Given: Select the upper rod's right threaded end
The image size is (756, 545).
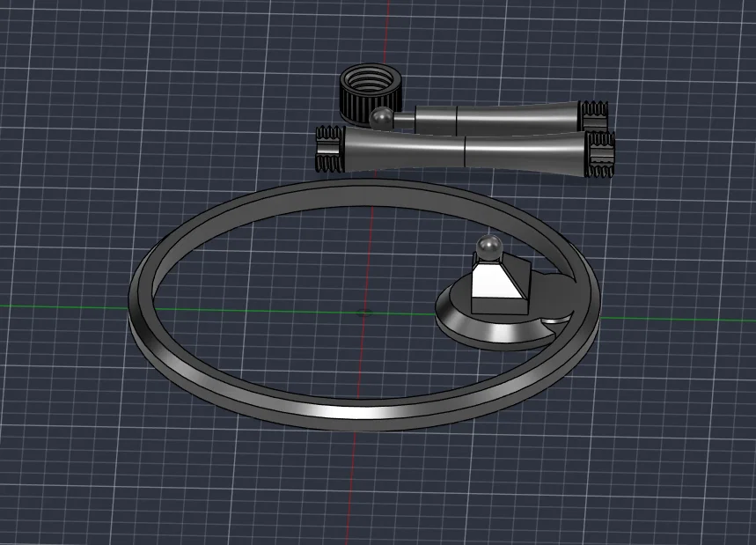Looking at the screenshot, I should pyautogui.click(x=593, y=115).
